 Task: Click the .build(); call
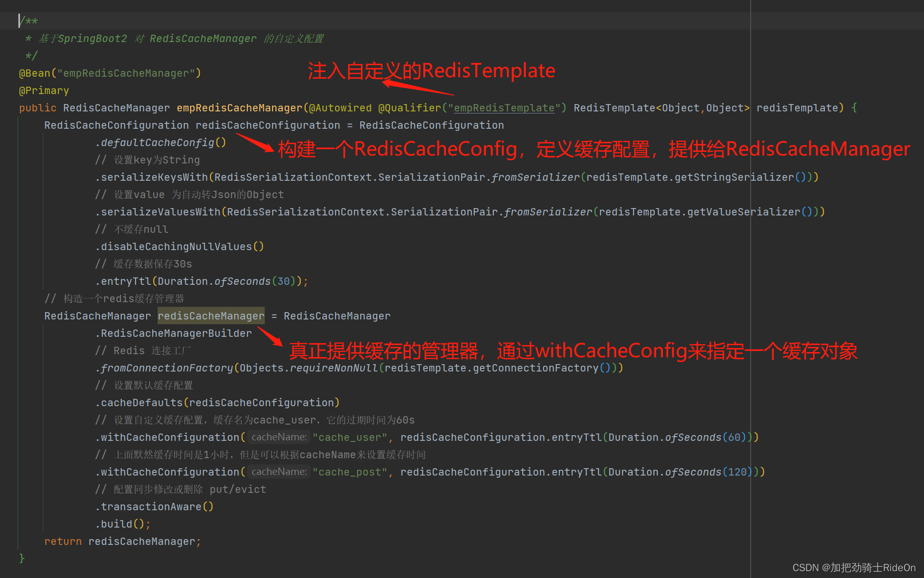click(123, 524)
